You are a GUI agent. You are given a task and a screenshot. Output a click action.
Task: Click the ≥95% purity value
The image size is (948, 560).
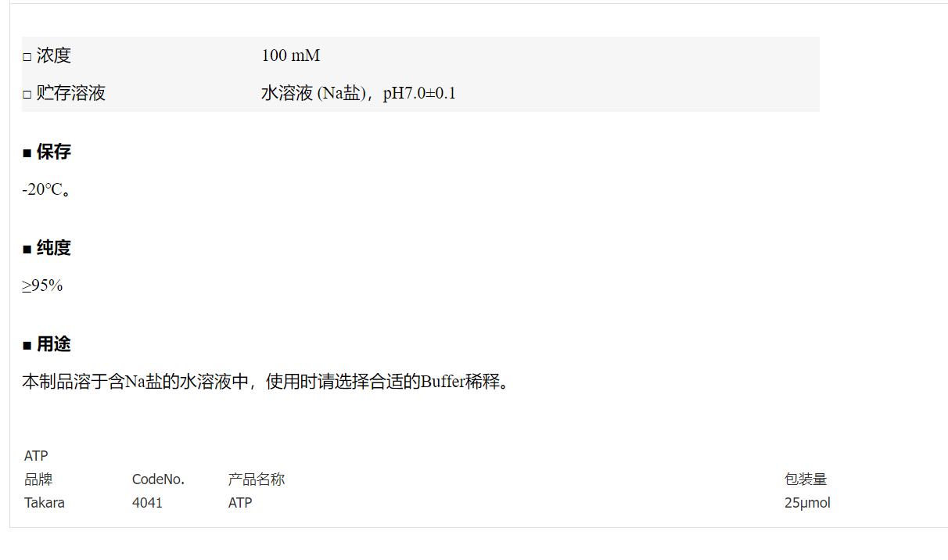42,285
